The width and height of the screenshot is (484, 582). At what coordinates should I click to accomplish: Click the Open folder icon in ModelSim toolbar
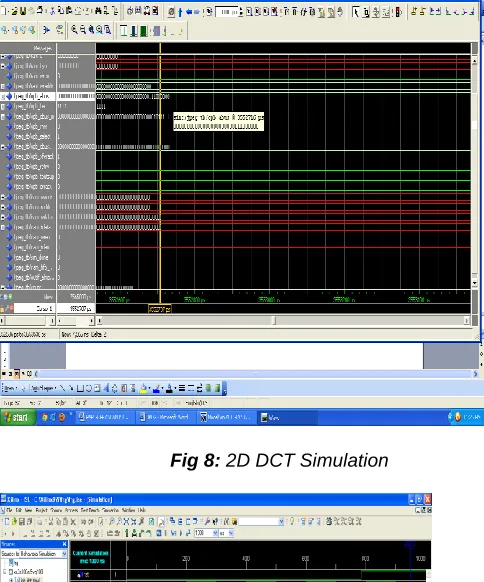[14, 12]
